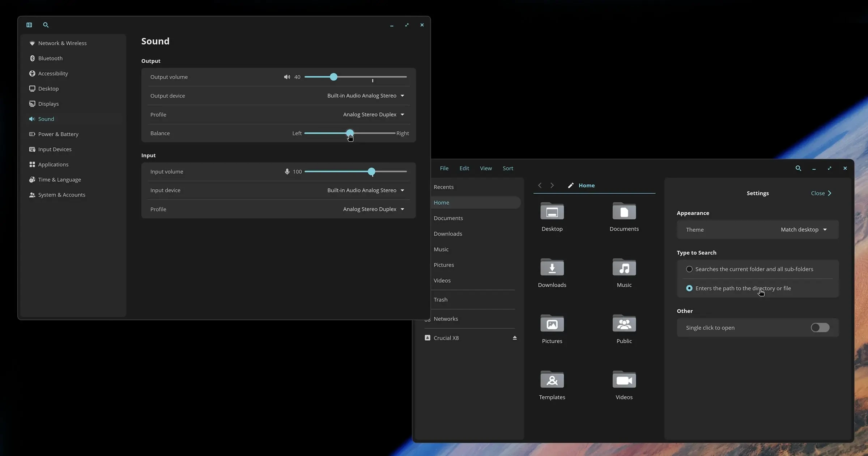Click the Displays icon in Settings sidebar
Screen dimensions: 868x456
tap(32, 104)
